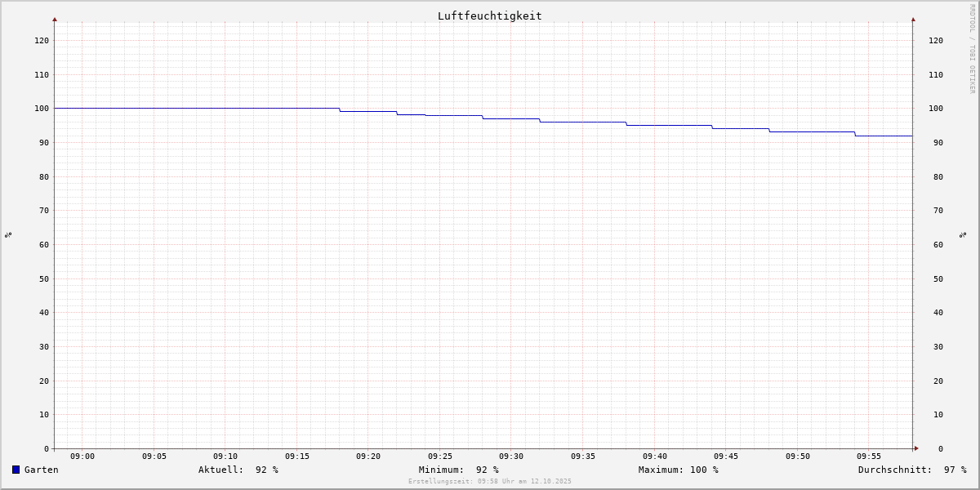The image size is (980, 490).
Task: Select the Minimum: 92 % value
Action: [x=459, y=470]
